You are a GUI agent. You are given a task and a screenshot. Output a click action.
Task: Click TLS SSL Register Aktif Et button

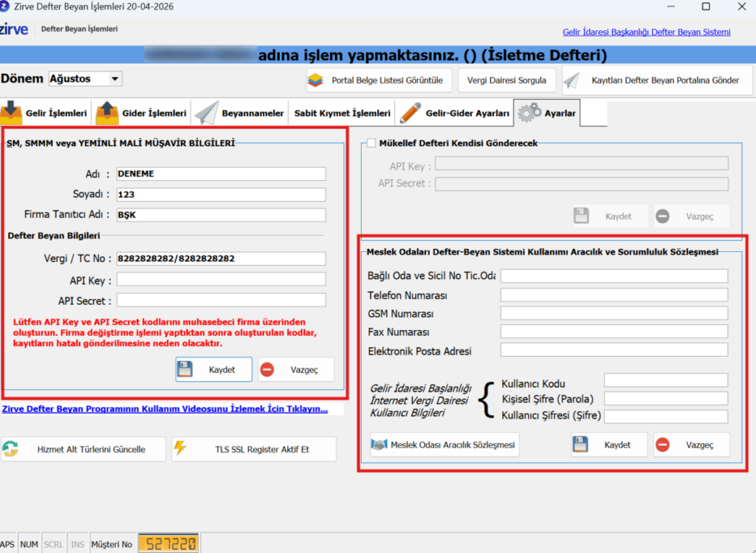click(x=254, y=450)
